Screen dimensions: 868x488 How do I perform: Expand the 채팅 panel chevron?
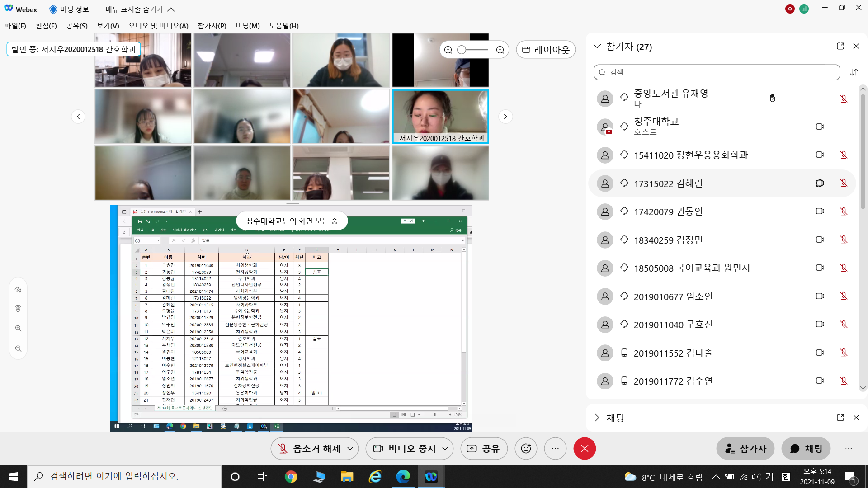coord(597,418)
